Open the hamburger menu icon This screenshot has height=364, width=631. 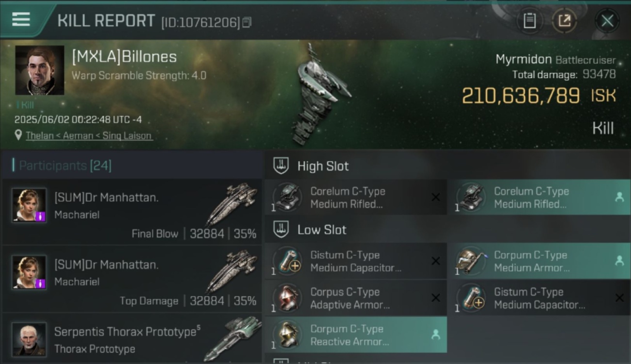21,19
